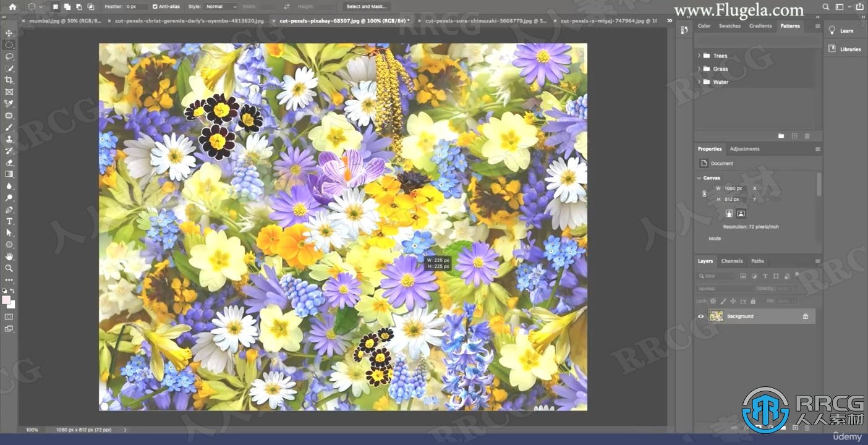This screenshot has width=868, height=445.
Task: Select the Hand tool
Action: point(9,256)
